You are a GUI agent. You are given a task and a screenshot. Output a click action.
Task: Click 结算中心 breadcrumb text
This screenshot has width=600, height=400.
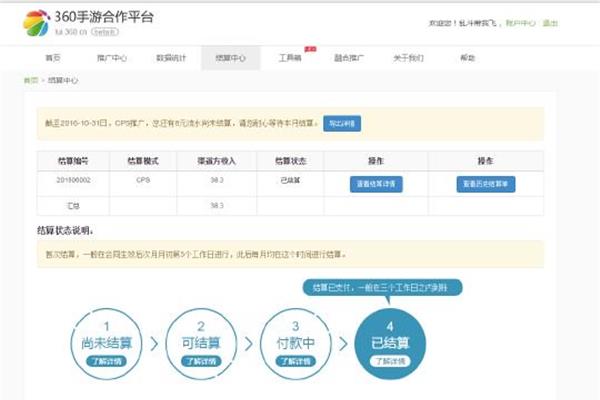click(63, 80)
